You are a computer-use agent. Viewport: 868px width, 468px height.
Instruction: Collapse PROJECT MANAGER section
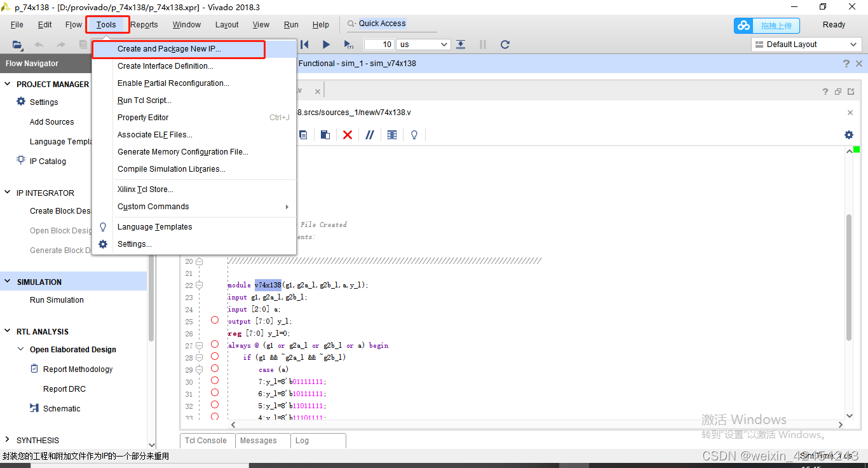(8, 85)
